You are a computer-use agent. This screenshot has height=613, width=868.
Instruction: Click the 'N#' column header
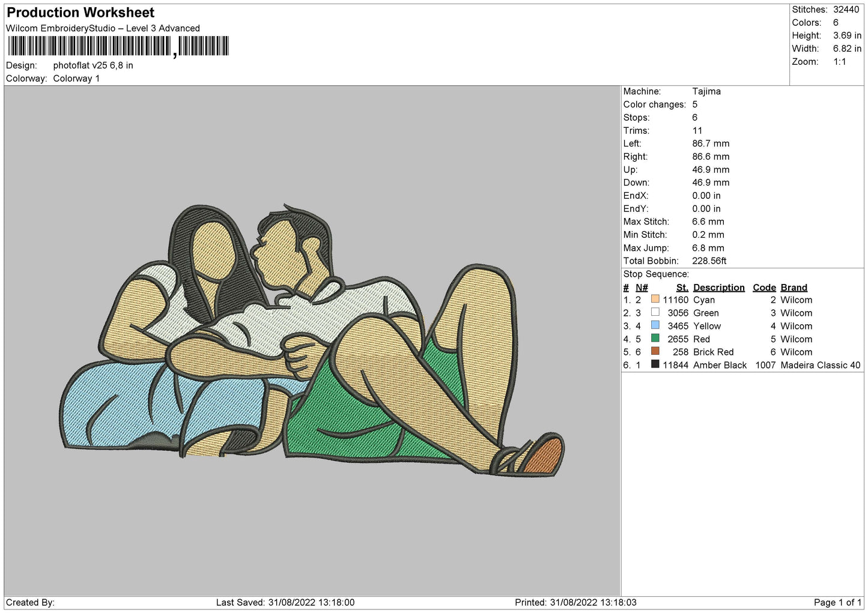(642, 288)
